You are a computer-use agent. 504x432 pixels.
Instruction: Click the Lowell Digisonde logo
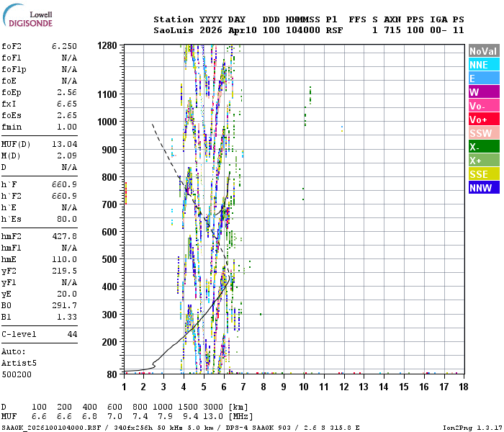pyautogui.click(x=27, y=16)
